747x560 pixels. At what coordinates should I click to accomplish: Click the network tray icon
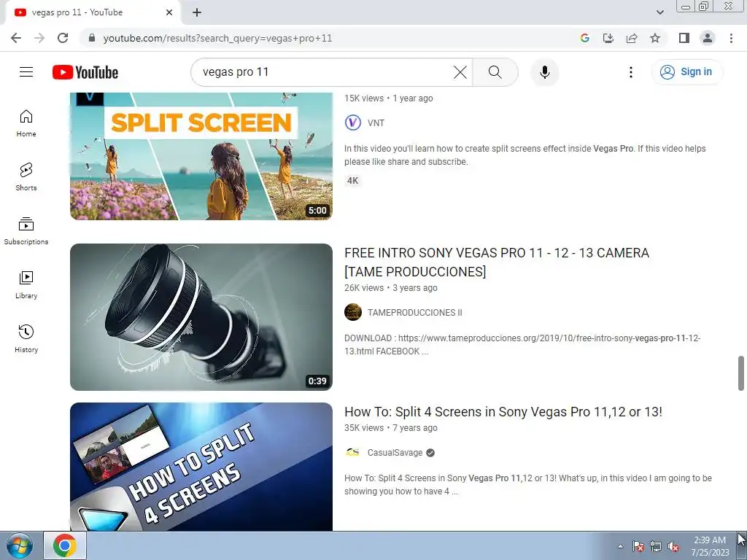(656, 547)
